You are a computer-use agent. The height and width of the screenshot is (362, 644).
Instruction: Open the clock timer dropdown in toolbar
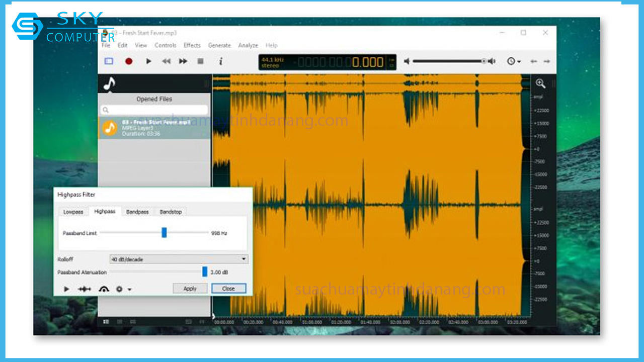tap(514, 61)
